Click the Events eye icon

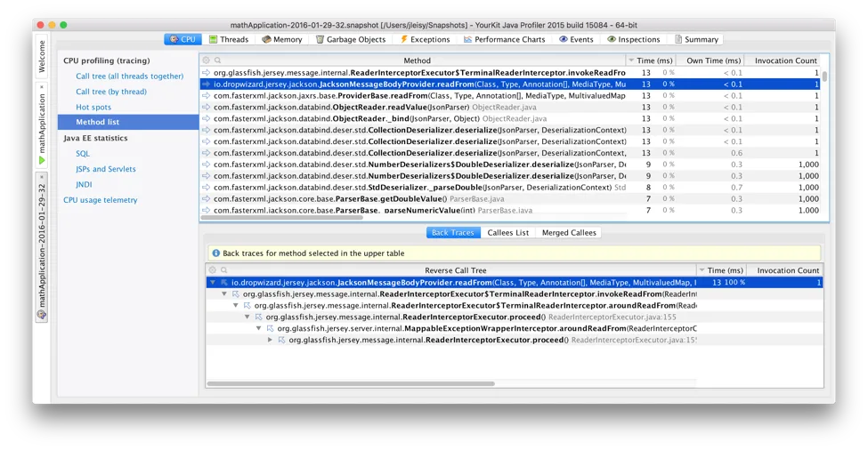click(563, 39)
